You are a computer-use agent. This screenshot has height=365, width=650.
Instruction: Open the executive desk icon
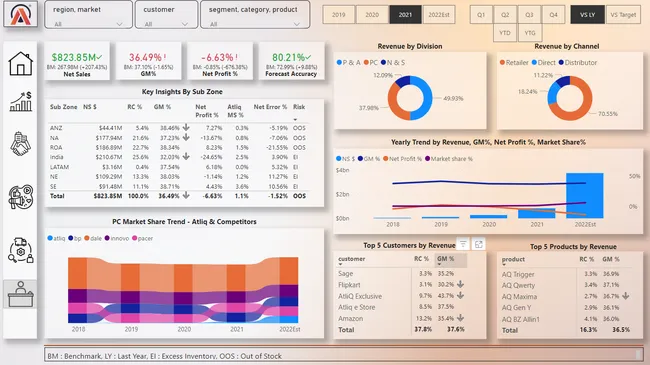20,294
